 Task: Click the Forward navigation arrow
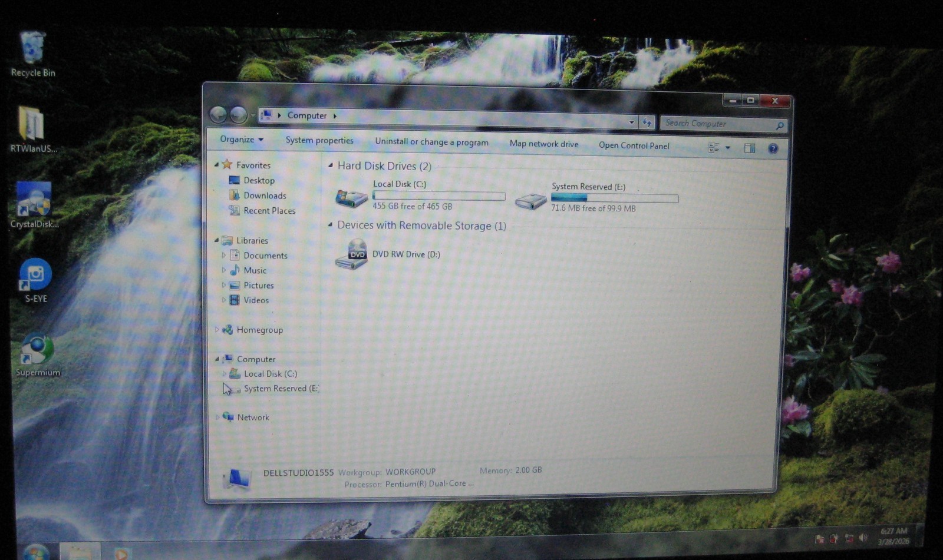click(x=238, y=114)
